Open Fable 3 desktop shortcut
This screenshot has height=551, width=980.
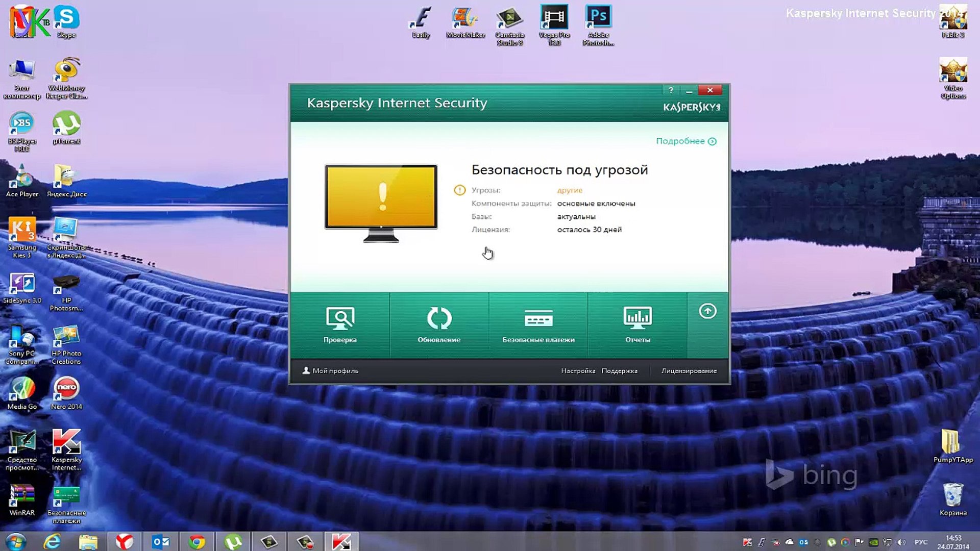pos(953,22)
